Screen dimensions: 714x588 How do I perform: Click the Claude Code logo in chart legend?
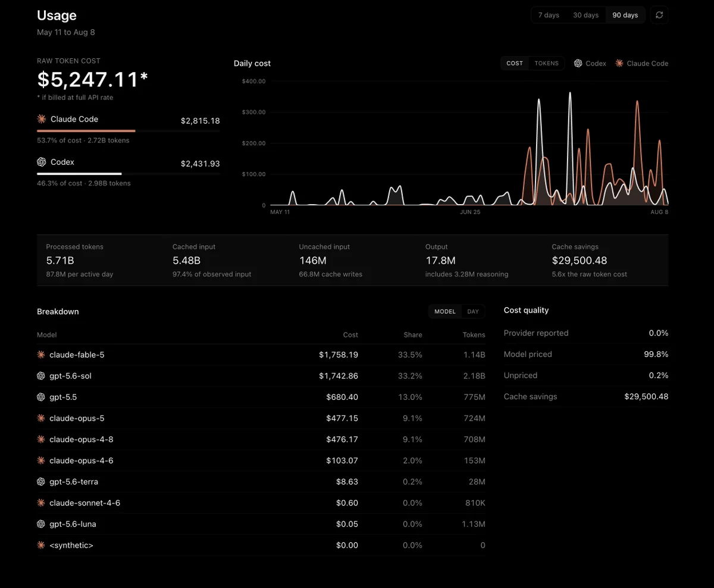pos(619,63)
